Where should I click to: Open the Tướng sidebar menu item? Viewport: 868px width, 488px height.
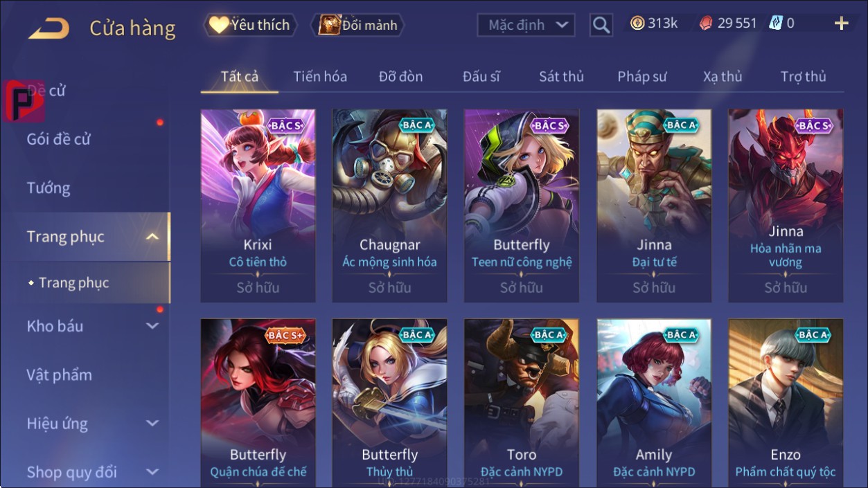point(48,188)
